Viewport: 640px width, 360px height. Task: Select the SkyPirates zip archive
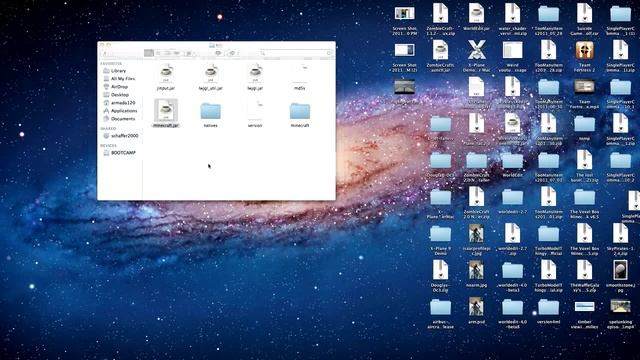click(x=620, y=240)
